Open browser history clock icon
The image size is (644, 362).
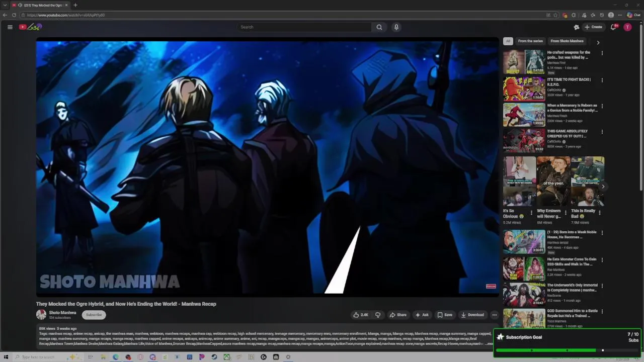pyautogui.click(x=602, y=15)
